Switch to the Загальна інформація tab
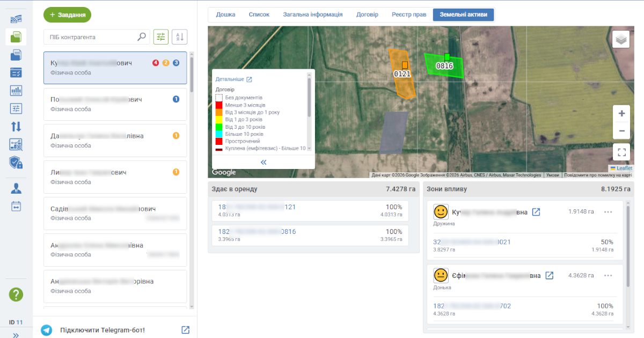The width and height of the screenshot is (644, 338). tap(313, 14)
